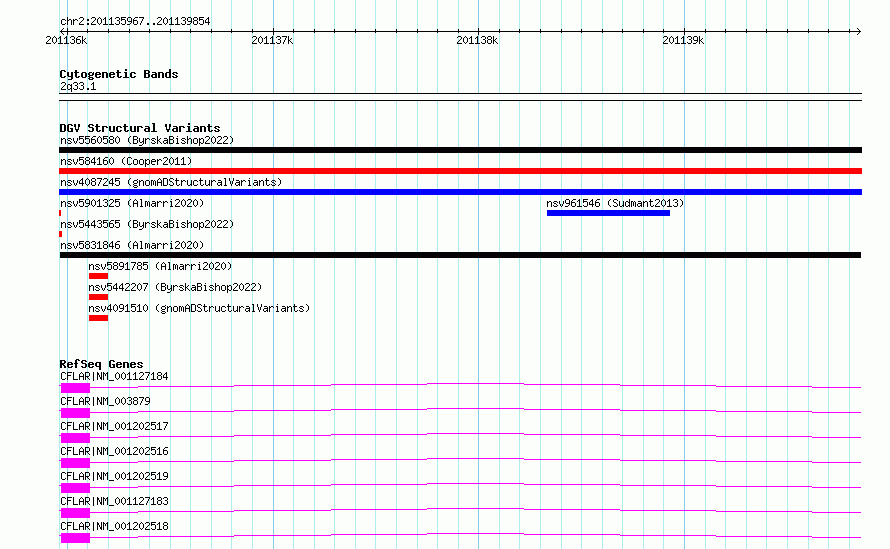Image resolution: width=890 pixels, height=549 pixels.
Task: Click the red nsv4091510 variant bar
Action: 98,318
